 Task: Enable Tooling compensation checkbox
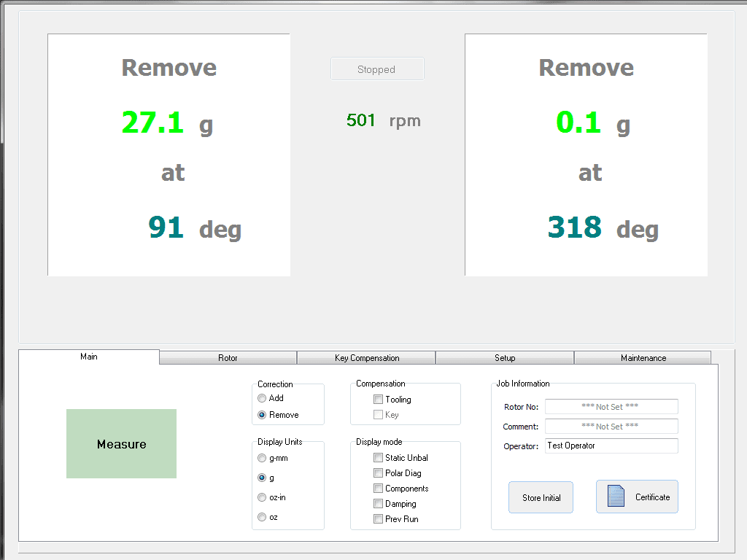pos(378,400)
